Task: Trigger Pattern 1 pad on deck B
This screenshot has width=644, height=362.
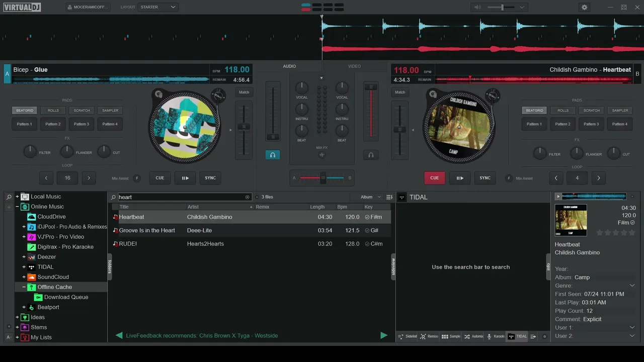Action: [534, 124]
